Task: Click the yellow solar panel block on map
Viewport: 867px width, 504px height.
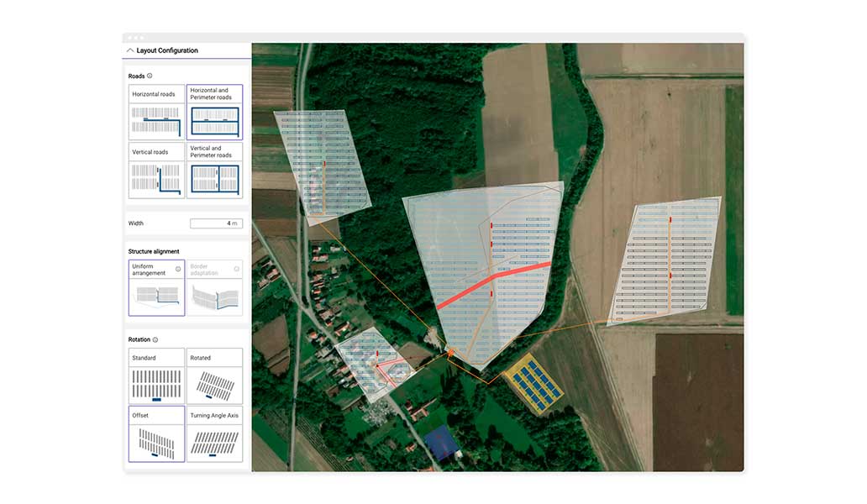Action: [531, 384]
